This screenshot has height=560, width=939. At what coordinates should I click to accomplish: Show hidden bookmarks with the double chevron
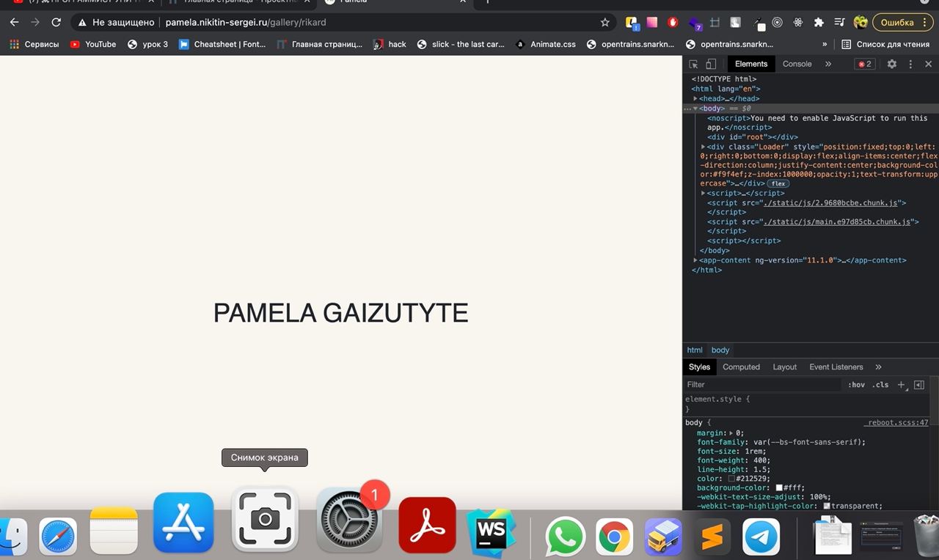[x=825, y=44]
